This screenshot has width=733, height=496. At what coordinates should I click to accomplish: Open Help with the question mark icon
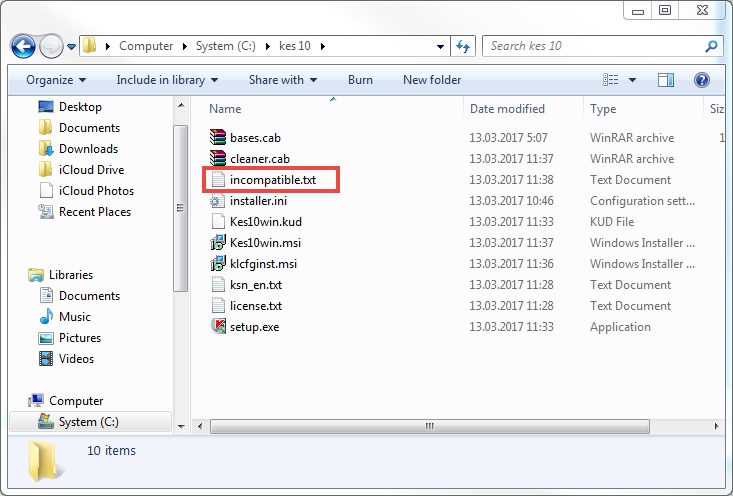(x=702, y=80)
